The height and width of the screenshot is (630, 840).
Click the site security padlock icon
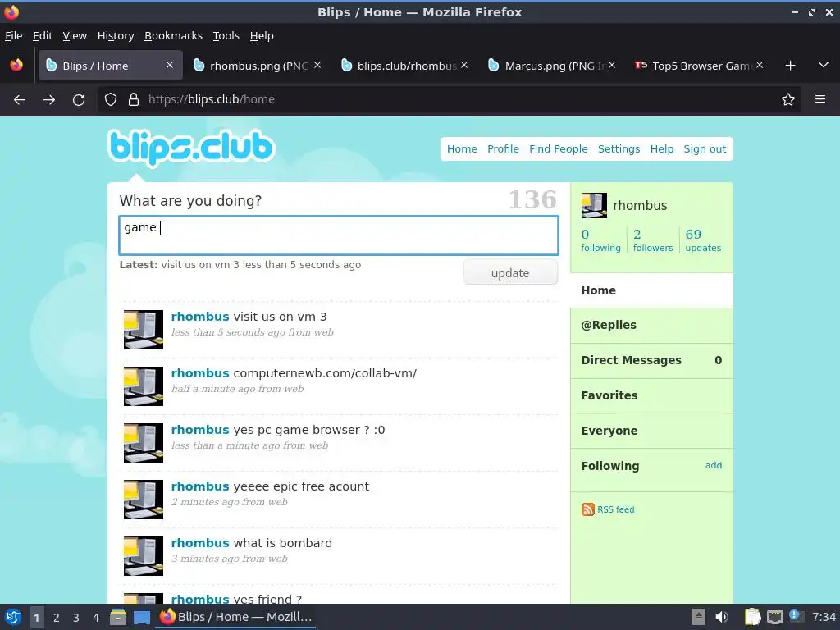tap(134, 99)
